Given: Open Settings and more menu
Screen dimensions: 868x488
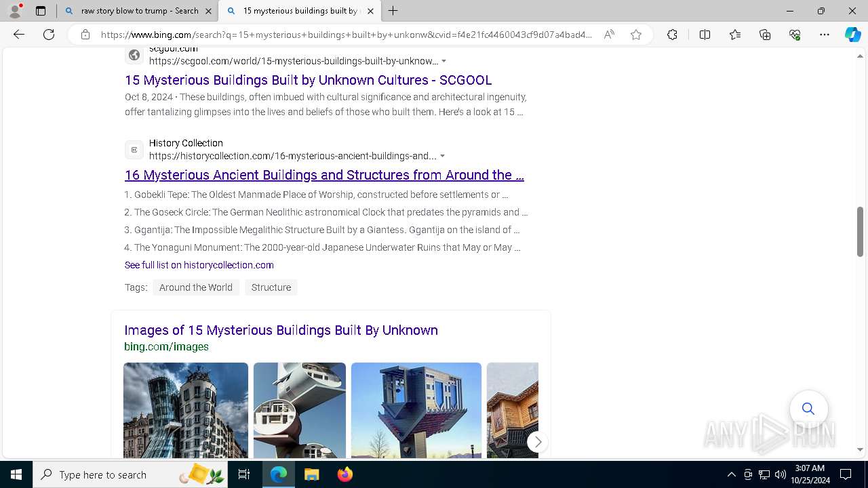Looking at the screenshot, I should click(825, 35).
